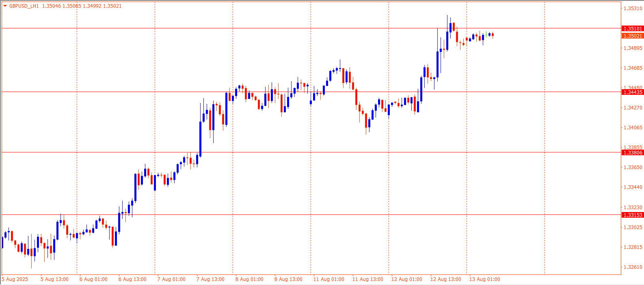Screen dimensions: 644x285
Task: Select the horizontal line at 1.35101
Action: 311,28
